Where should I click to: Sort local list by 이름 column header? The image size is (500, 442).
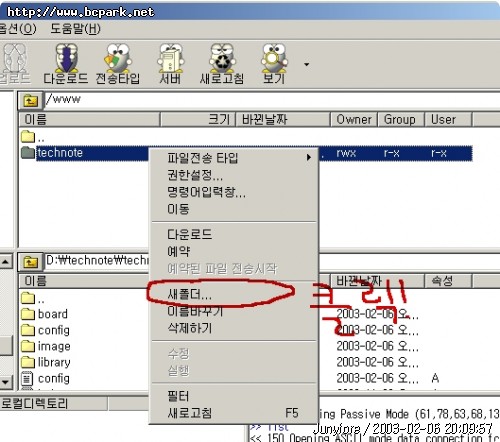83,281
